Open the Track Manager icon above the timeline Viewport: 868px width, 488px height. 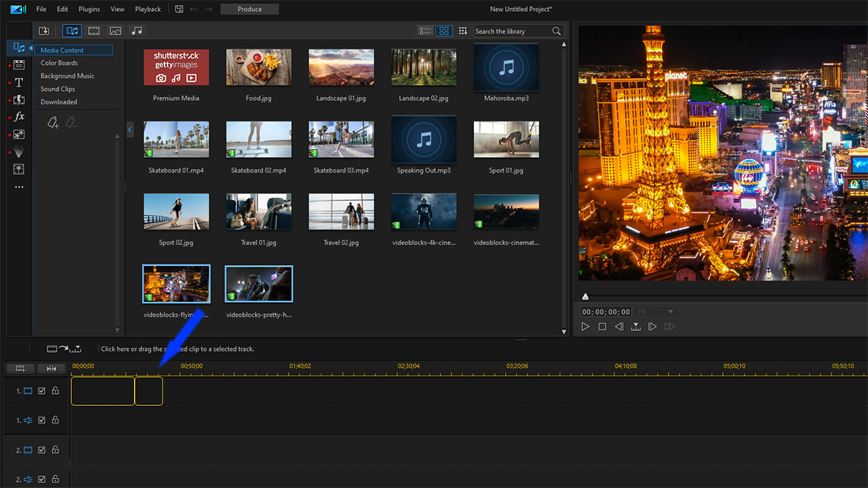(19, 368)
